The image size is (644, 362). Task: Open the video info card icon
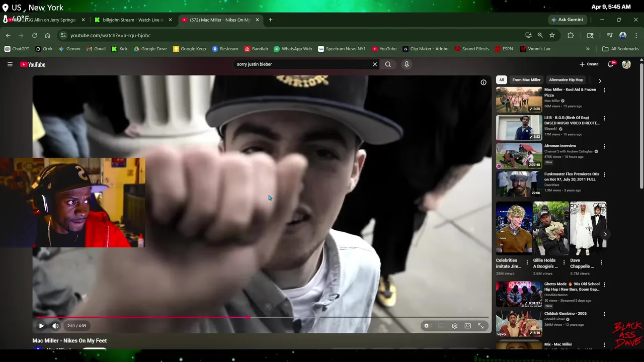pos(484,82)
